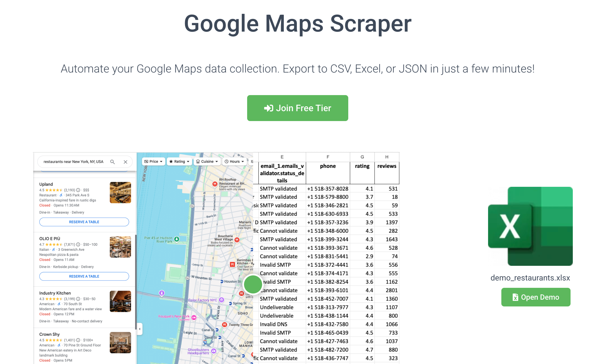The width and height of the screenshot is (605, 364).
Task: Click the green circle slider handle
Action: (253, 284)
